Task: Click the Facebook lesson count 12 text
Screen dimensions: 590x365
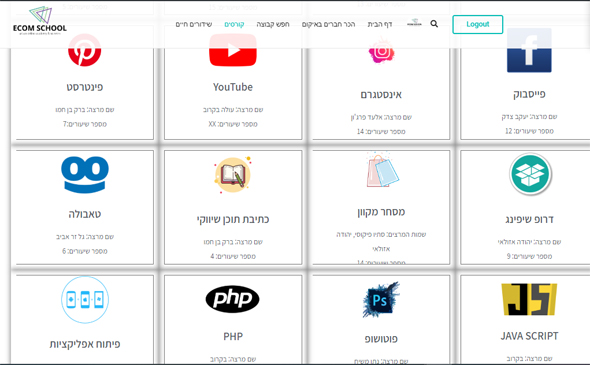Action: (529, 131)
